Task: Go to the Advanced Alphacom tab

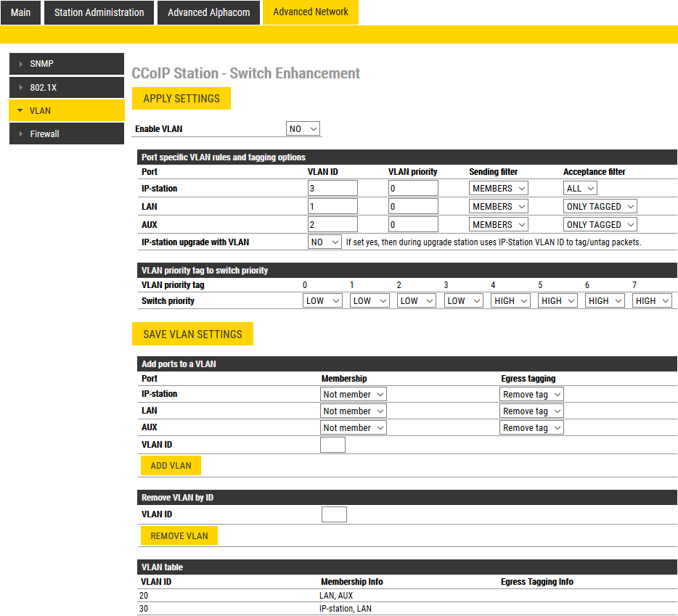Action: pos(208,12)
